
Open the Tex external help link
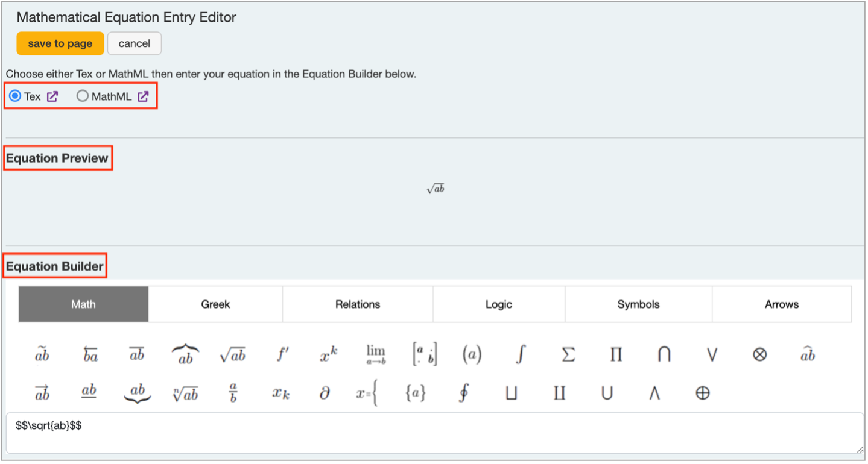[52, 96]
